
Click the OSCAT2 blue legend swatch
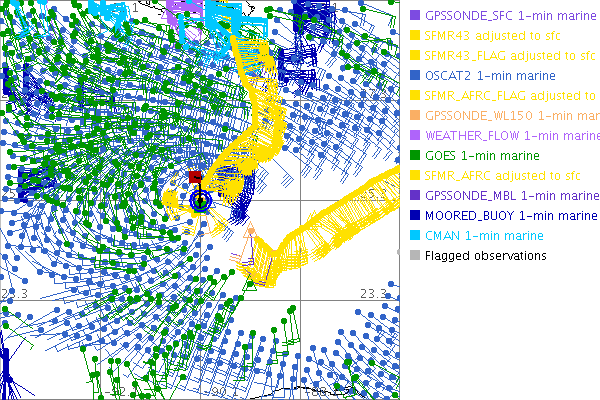coord(416,76)
